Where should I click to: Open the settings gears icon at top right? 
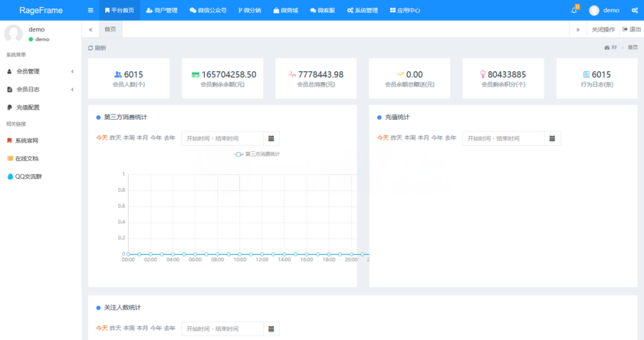(x=635, y=10)
